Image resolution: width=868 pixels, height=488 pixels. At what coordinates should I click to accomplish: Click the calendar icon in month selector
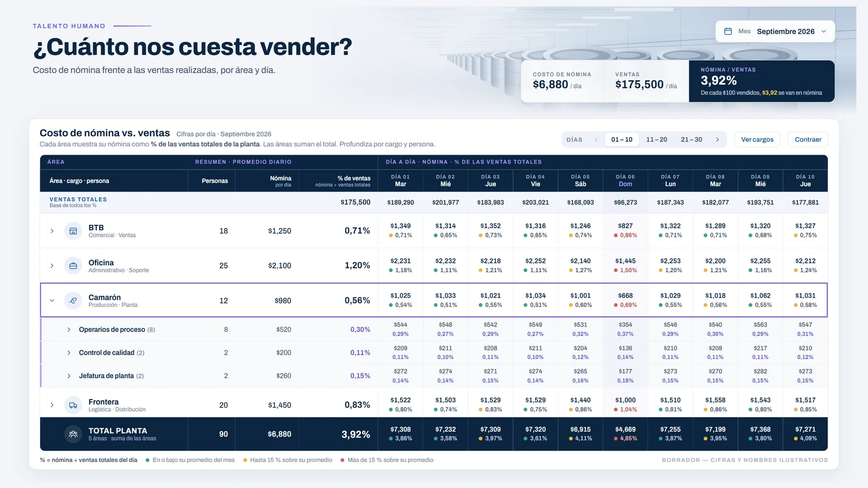pos(728,31)
